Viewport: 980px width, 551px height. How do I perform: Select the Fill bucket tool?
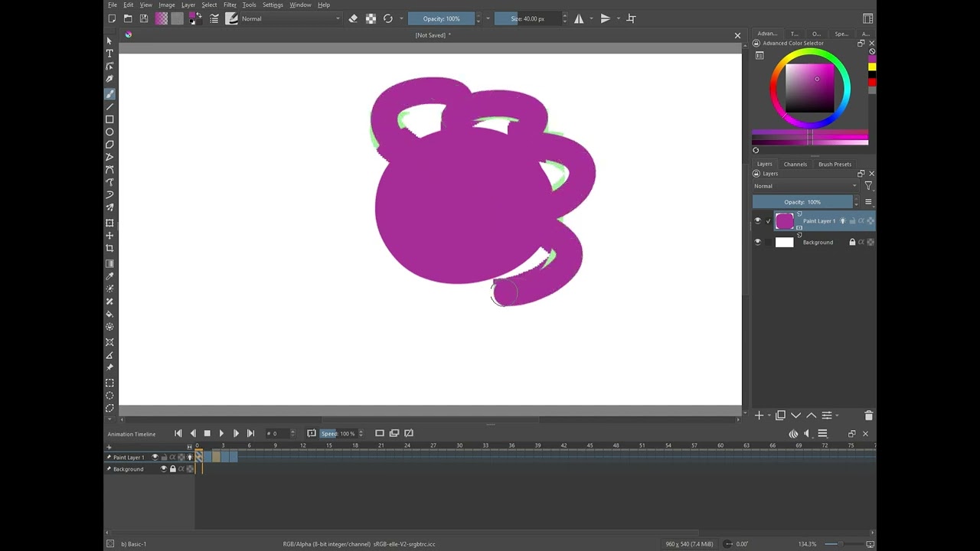(109, 314)
